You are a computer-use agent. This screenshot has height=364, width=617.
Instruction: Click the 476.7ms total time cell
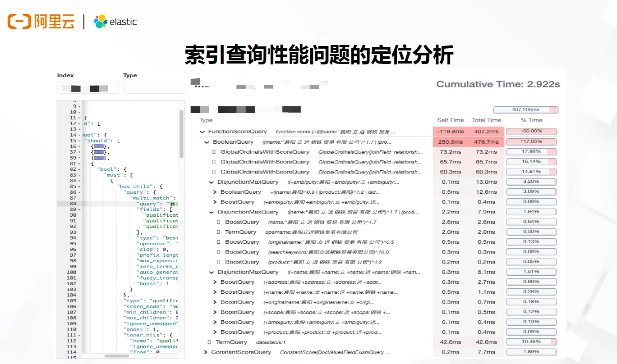(487, 141)
